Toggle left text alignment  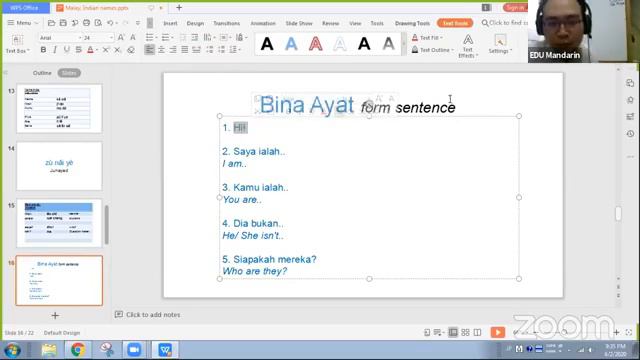click(x=149, y=50)
